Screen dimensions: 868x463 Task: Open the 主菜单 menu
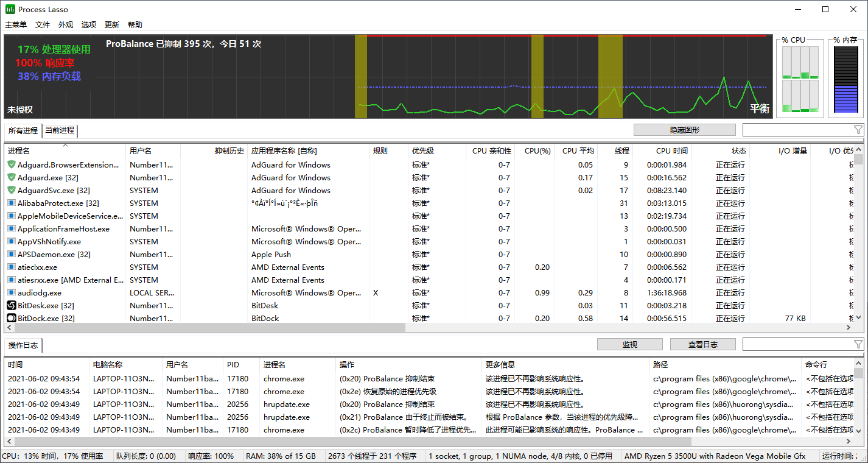(16, 25)
